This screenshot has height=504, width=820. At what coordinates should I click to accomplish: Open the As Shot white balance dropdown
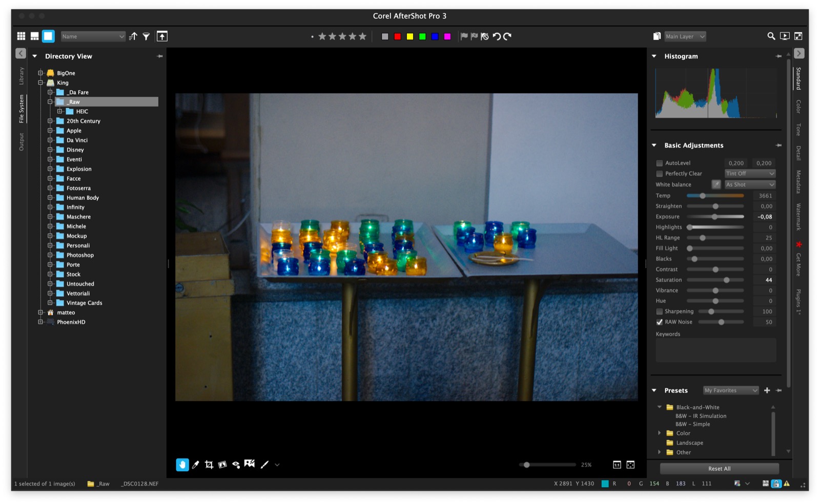(750, 184)
